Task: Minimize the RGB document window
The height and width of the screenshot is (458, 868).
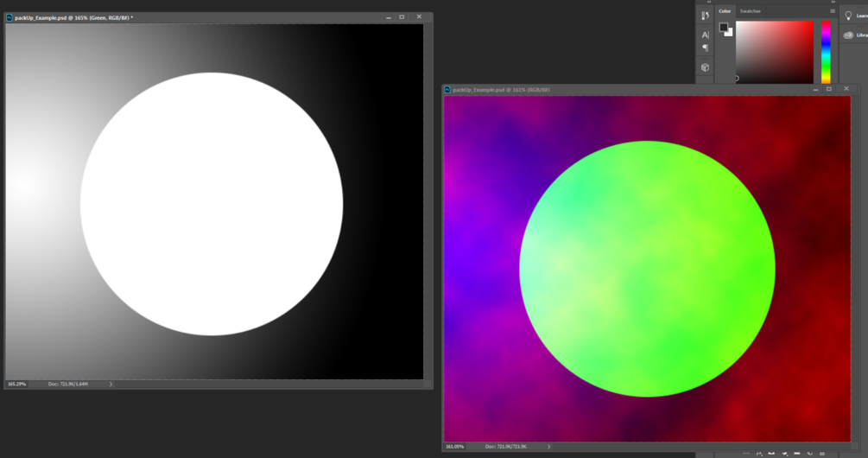Action: (815, 89)
